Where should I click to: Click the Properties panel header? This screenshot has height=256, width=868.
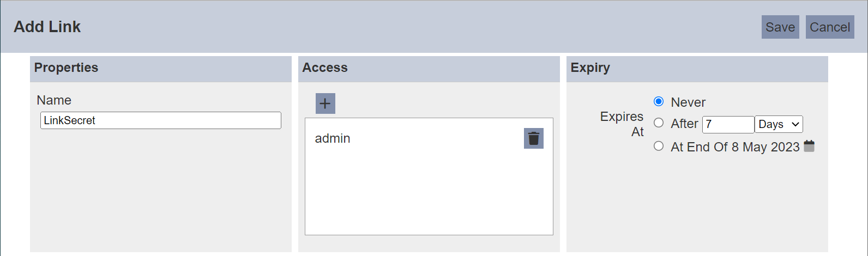click(x=161, y=68)
